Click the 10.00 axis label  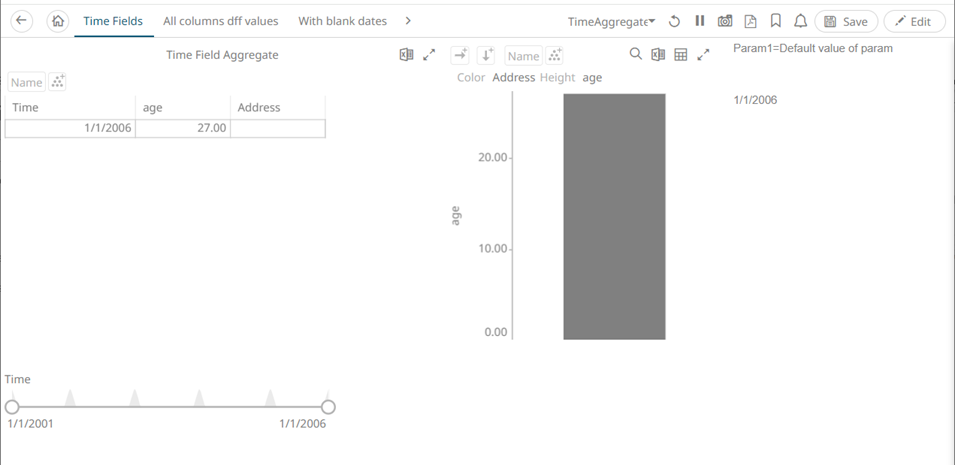(x=493, y=249)
